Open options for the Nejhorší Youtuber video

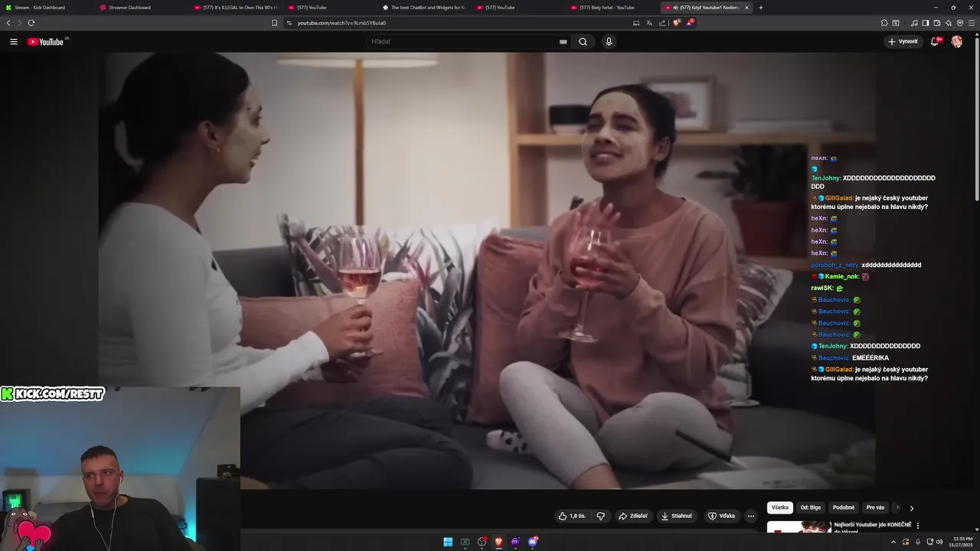coord(918,526)
